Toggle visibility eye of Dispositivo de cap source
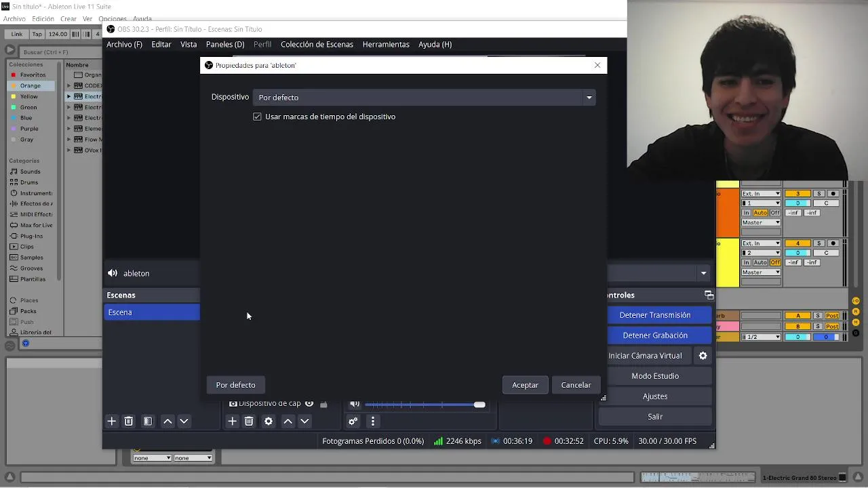 [309, 403]
